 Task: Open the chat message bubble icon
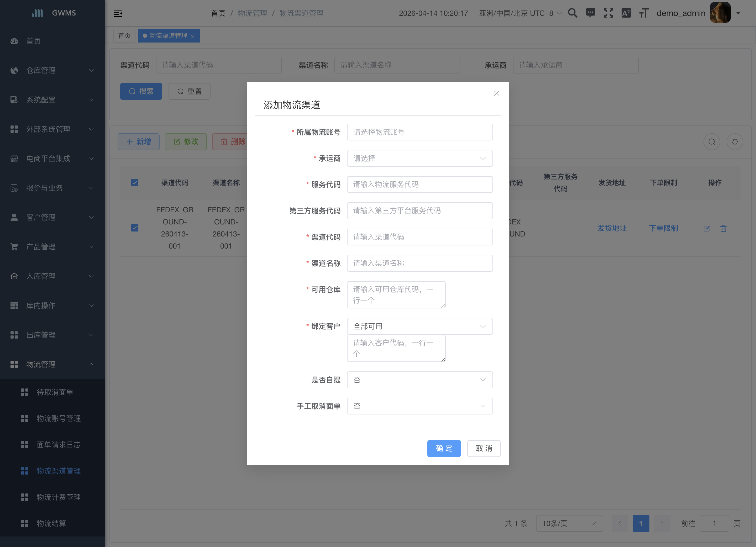pyautogui.click(x=590, y=13)
